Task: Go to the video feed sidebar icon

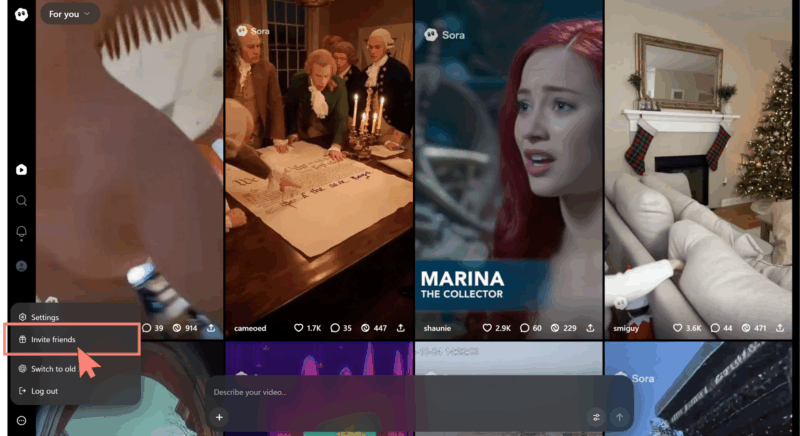Action: [x=21, y=170]
